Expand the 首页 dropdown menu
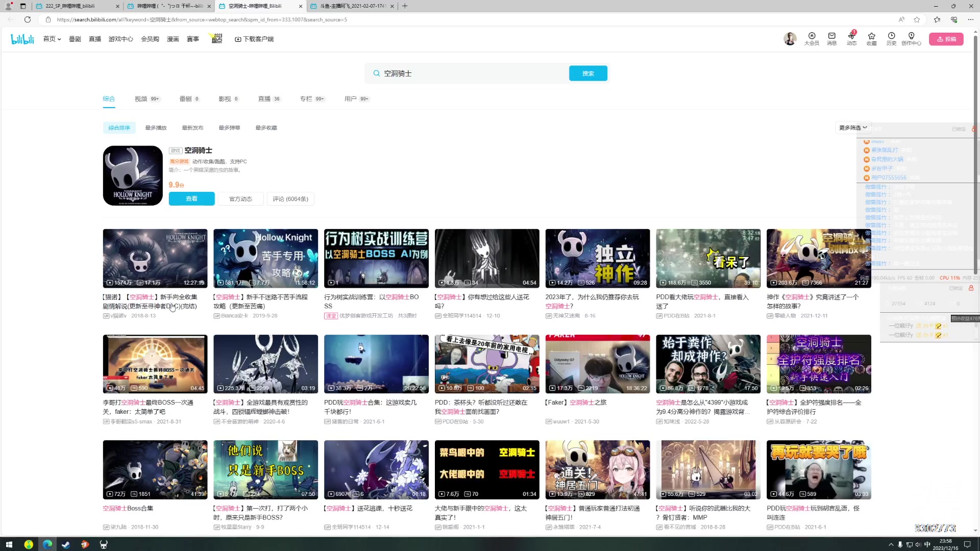Screen dimensions: 980x551 tap(52, 39)
